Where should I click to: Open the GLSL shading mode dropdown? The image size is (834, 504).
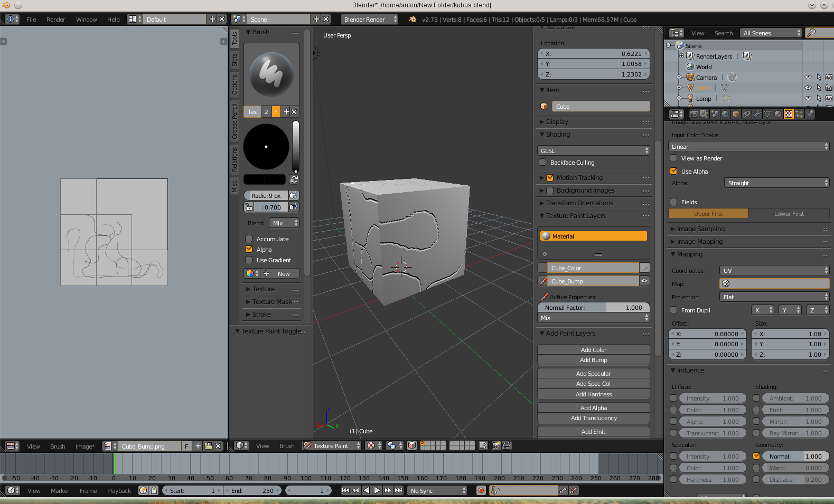pyautogui.click(x=594, y=150)
